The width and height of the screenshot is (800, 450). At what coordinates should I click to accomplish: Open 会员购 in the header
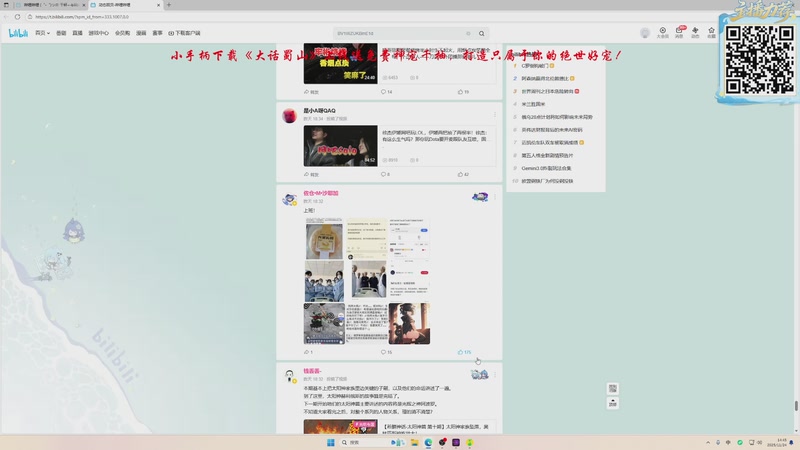(122, 33)
